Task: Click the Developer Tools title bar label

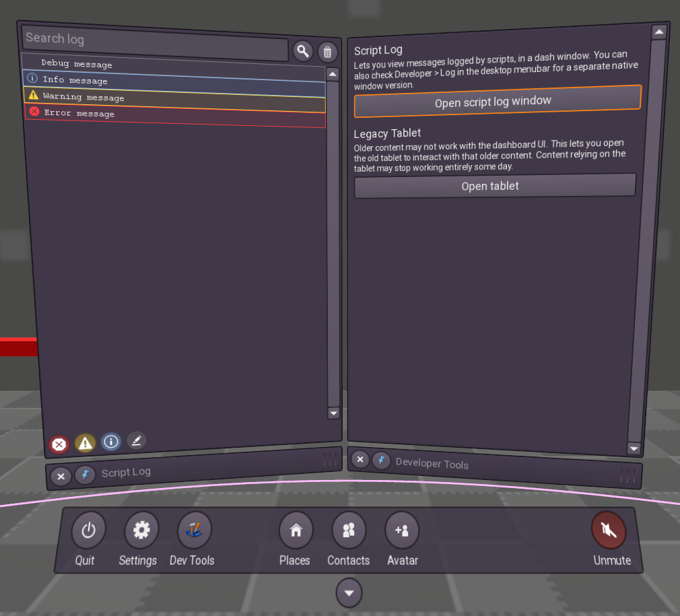Action: pyautogui.click(x=432, y=463)
